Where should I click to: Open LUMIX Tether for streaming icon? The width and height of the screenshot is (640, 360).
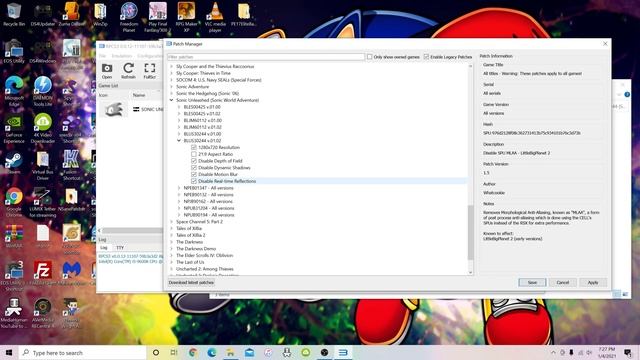click(x=42, y=202)
